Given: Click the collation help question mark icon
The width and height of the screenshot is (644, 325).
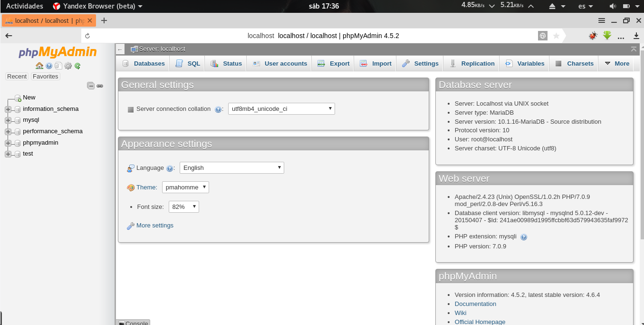Looking at the screenshot, I should [218, 109].
